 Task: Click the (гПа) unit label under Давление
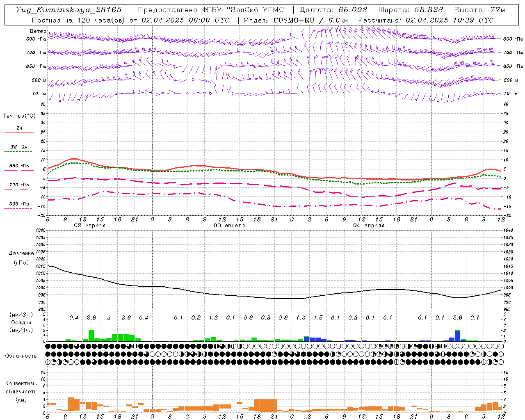tap(21, 263)
